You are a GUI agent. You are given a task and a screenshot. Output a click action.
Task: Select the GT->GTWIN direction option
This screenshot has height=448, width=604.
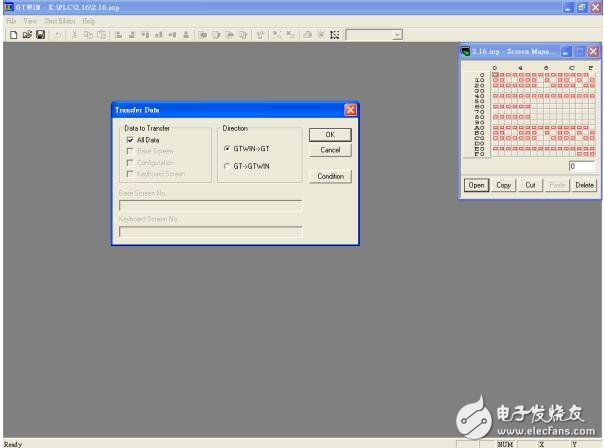(228, 166)
